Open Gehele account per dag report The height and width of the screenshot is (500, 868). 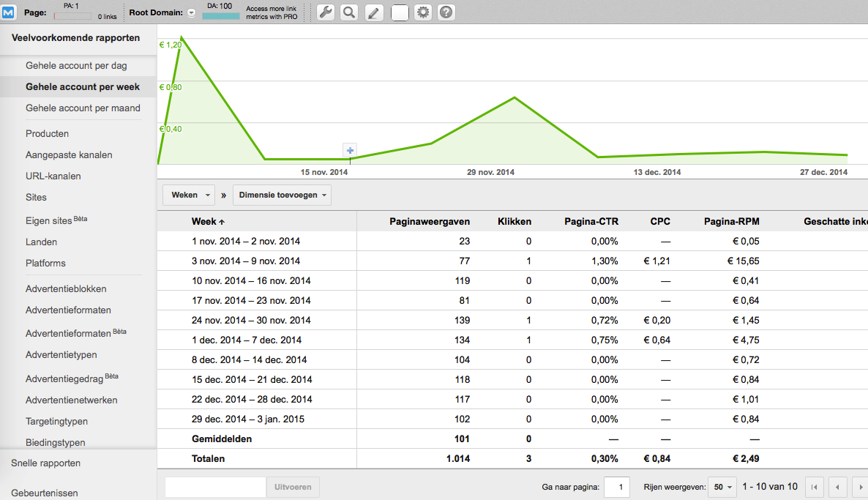click(76, 65)
